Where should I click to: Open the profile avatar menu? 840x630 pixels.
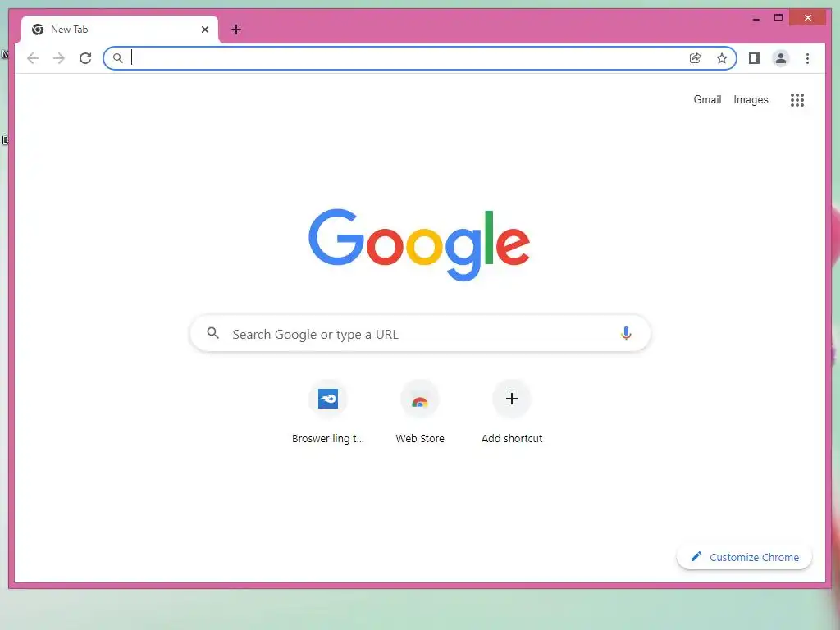(781, 58)
